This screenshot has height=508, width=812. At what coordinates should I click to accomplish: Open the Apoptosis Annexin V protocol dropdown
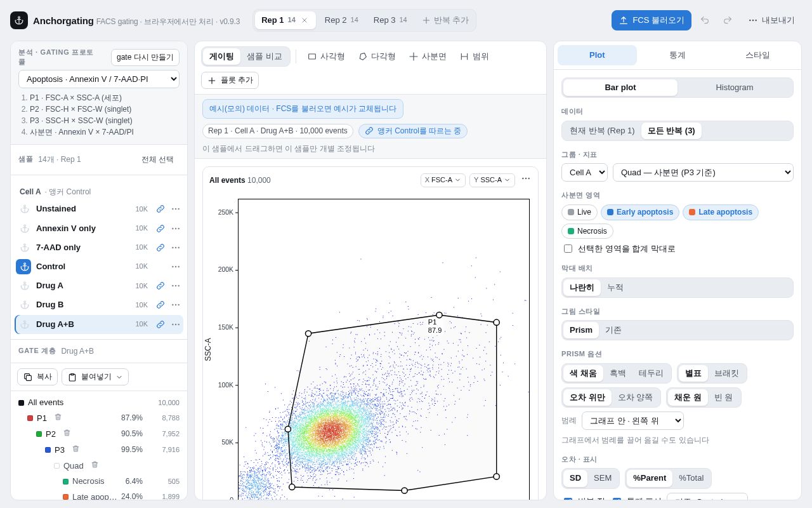coord(99,79)
